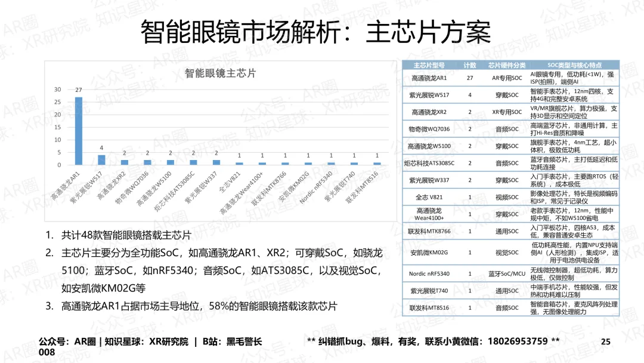Screen dimensions: 644x363
Task: Click the y-axis value 30 label
Action: pos(58,90)
